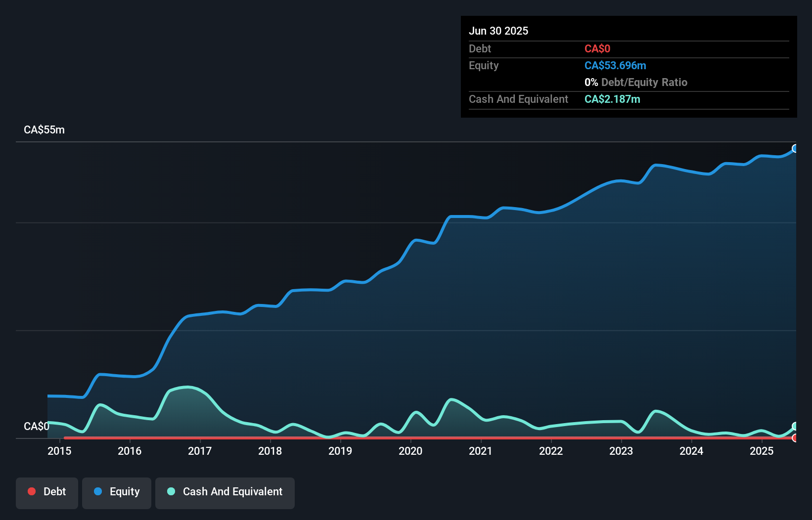The height and width of the screenshot is (520, 812).
Task: Toggle the Equity series legend button
Action: pyautogui.click(x=117, y=493)
